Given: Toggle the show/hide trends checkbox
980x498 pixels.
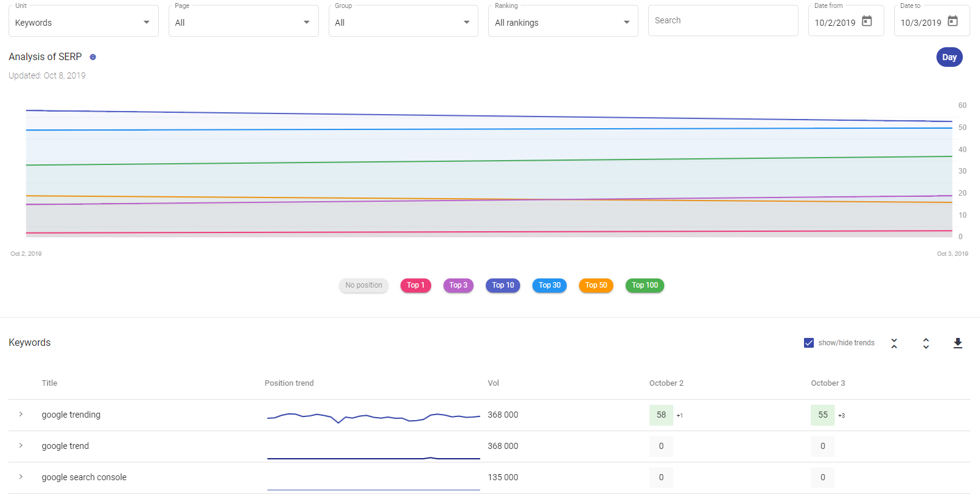Looking at the screenshot, I should point(809,343).
